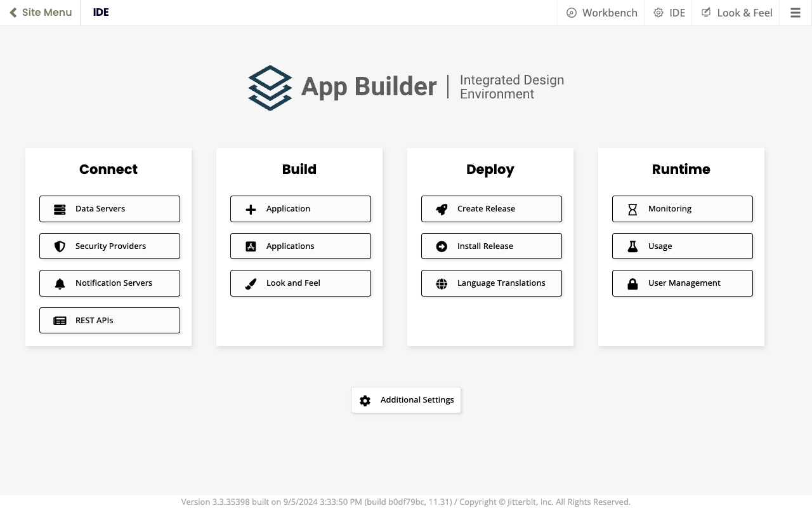Click the IDE gear icon in header
812x508 pixels.
[658, 13]
